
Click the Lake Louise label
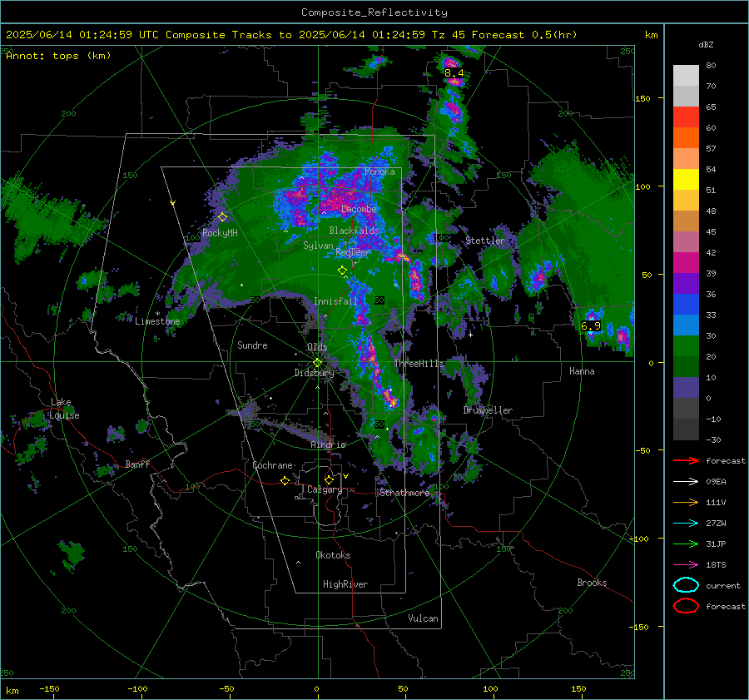pyautogui.click(x=65, y=409)
